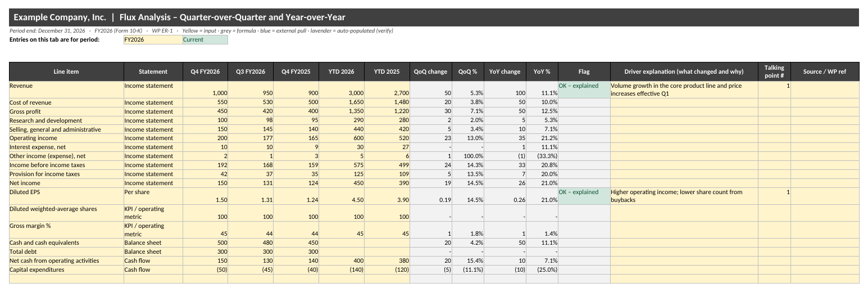This screenshot has height=292, width=868.
Task: Select the 'Source / WP ref' header
Action: 825,71
